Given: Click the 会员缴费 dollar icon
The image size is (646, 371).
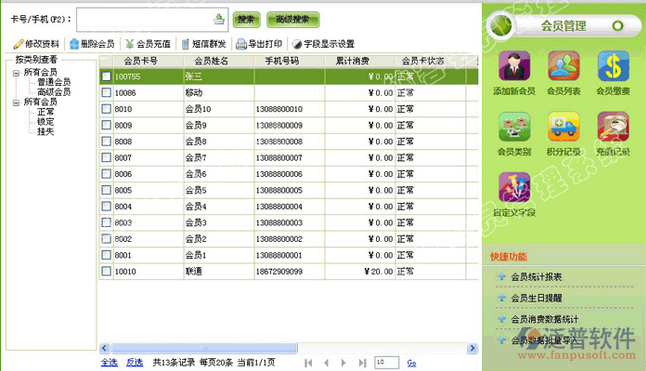Looking at the screenshot, I should pos(613,65).
